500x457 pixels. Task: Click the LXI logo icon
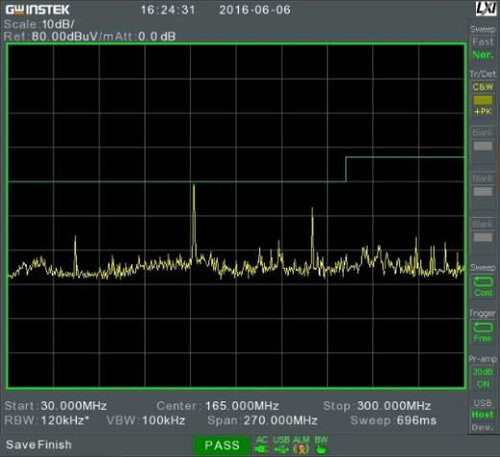(486, 9)
